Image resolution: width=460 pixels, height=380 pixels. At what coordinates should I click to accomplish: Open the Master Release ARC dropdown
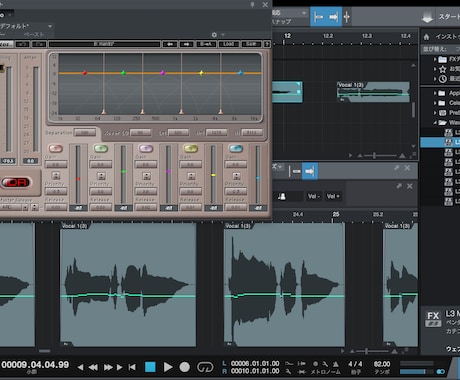point(25,207)
